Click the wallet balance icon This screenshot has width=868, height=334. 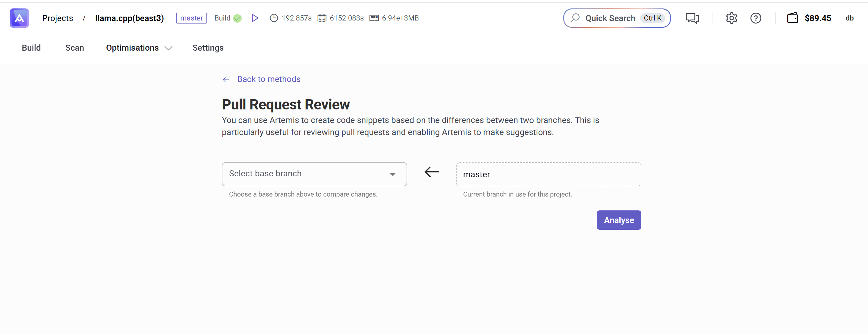[792, 18]
